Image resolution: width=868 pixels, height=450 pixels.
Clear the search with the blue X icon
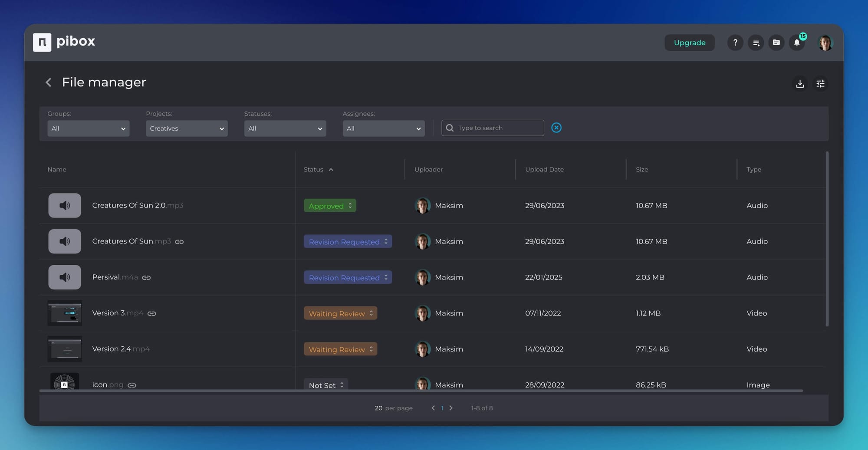click(556, 128)
